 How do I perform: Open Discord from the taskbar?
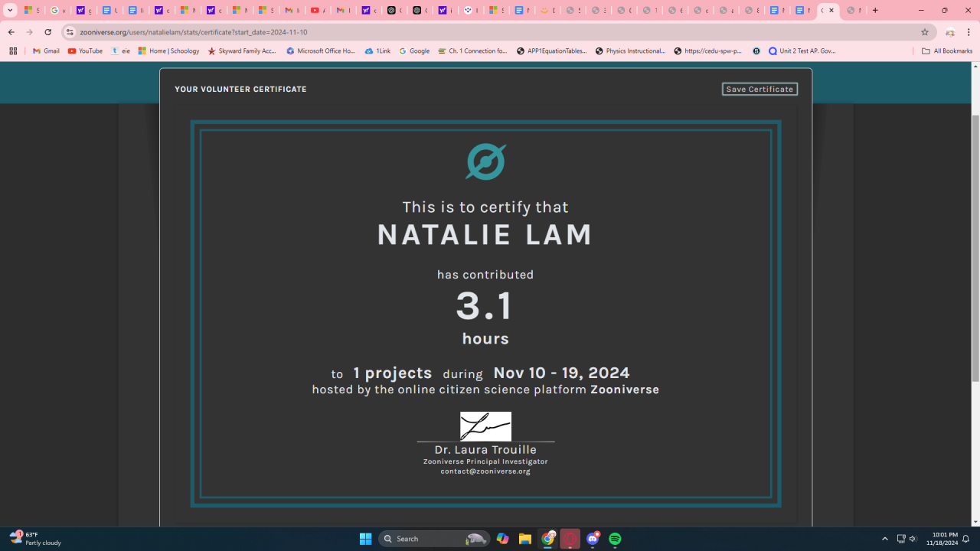pyautogui.click(x=593, y=539)
